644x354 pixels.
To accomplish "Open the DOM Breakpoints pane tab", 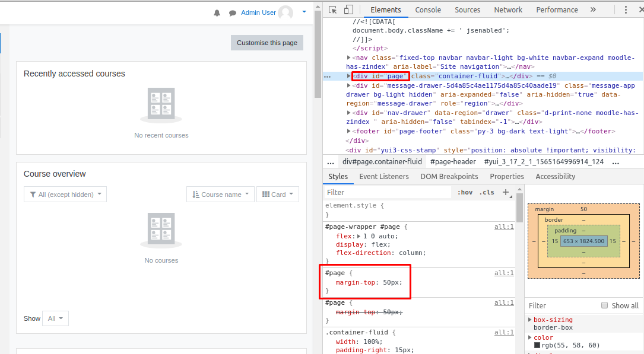I will pyautogui.click(x=449, y=176).
